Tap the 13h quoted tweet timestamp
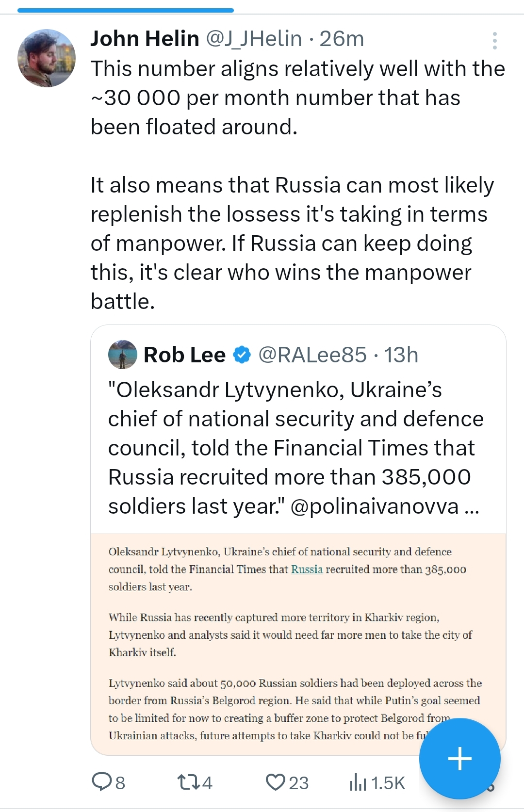 pos(401,355)
